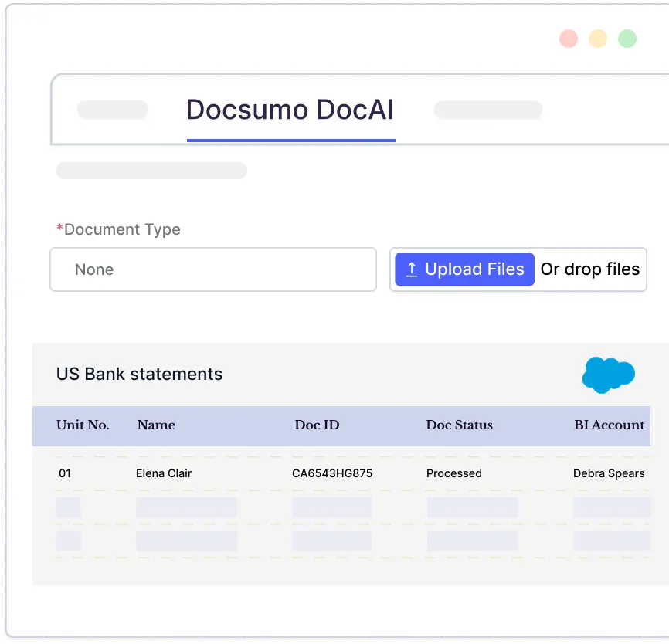The image size is (669, 644).
Task: Click the Unit No. column header
Action: coord(83,425)
